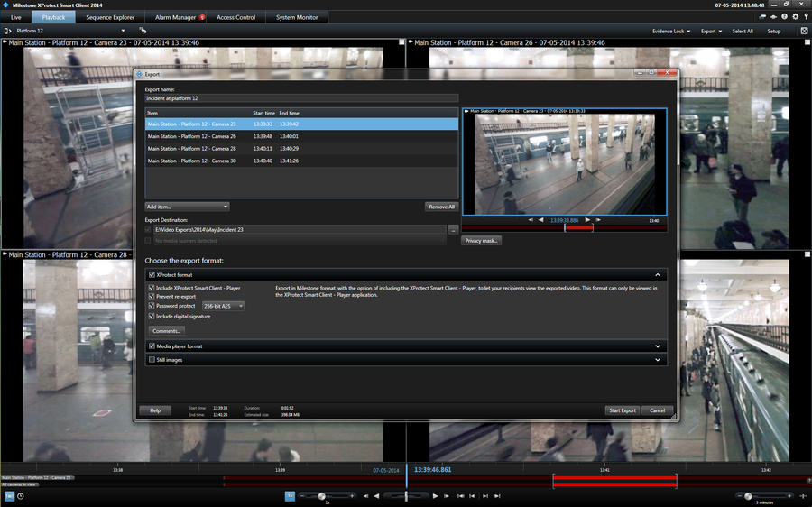Viewport: 812px width, 507px height.
Task: Select the Camera 30 export item row
Action: pos(301,161)
